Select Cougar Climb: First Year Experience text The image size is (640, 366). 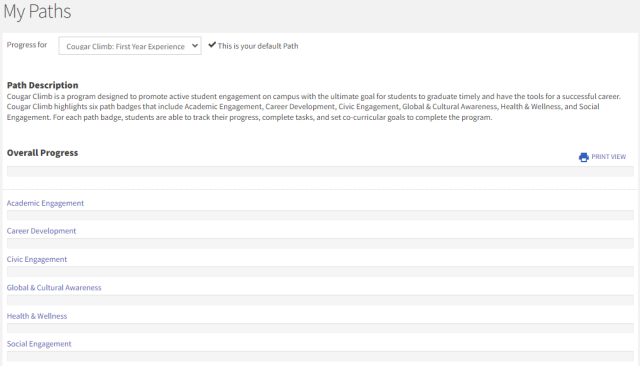[x=125, y=47]
